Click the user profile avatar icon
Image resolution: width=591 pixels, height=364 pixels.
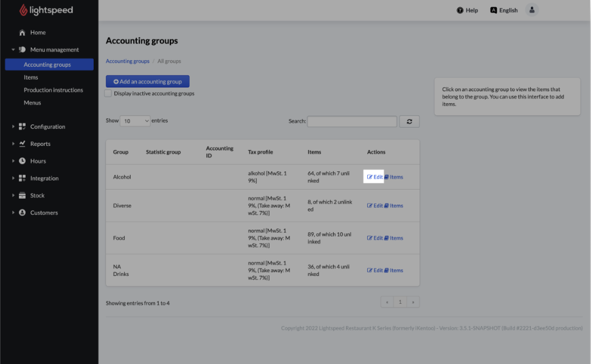click(532, 10)
